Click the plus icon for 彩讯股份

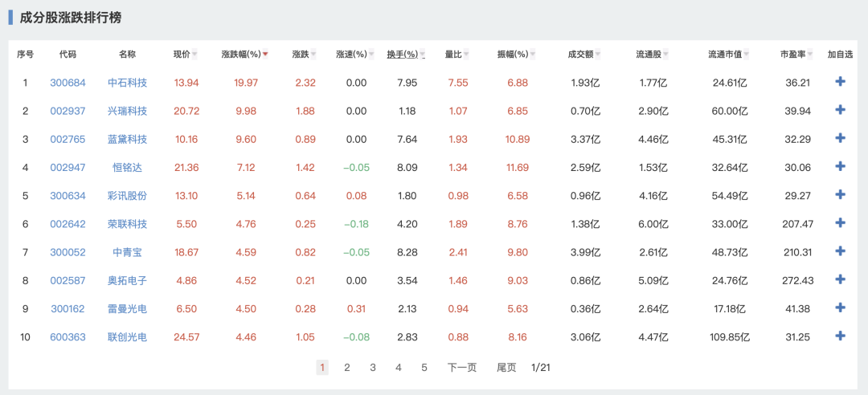[841, 194]
